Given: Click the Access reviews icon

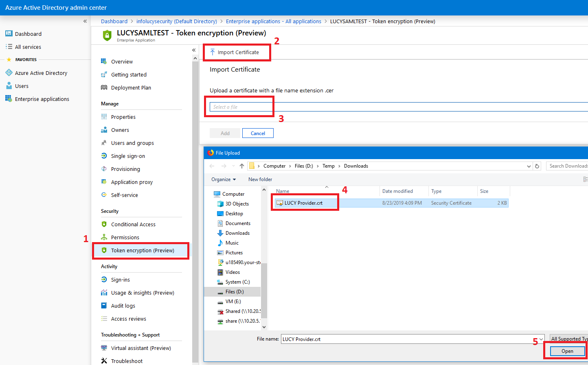Looking at the screenshot, I should point(104,319).
